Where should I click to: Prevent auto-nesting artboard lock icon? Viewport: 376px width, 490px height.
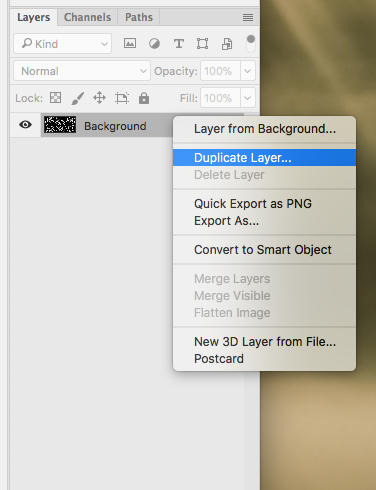coord(122,98)
